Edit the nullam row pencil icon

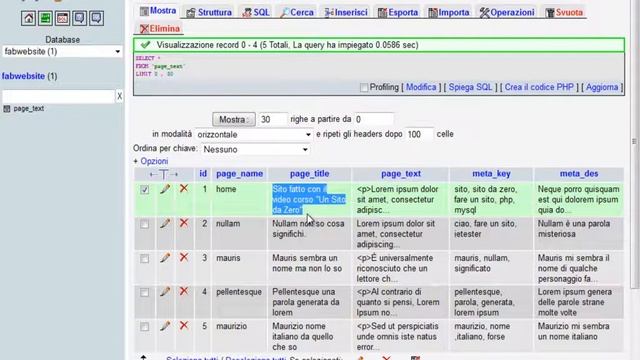tap(165, 223)
